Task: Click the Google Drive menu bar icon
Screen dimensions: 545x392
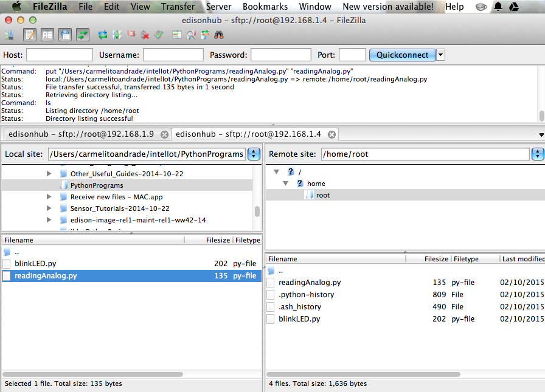Action: (x=514, y=6)
